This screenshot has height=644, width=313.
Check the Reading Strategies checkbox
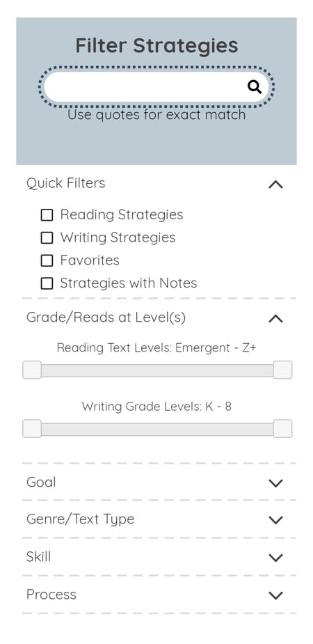47,215
